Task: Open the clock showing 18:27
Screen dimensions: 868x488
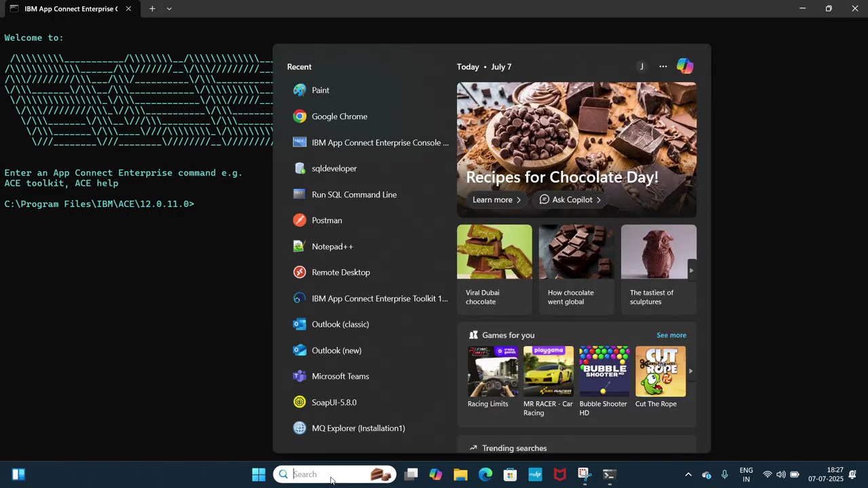Action: click(x=826, y=474)
